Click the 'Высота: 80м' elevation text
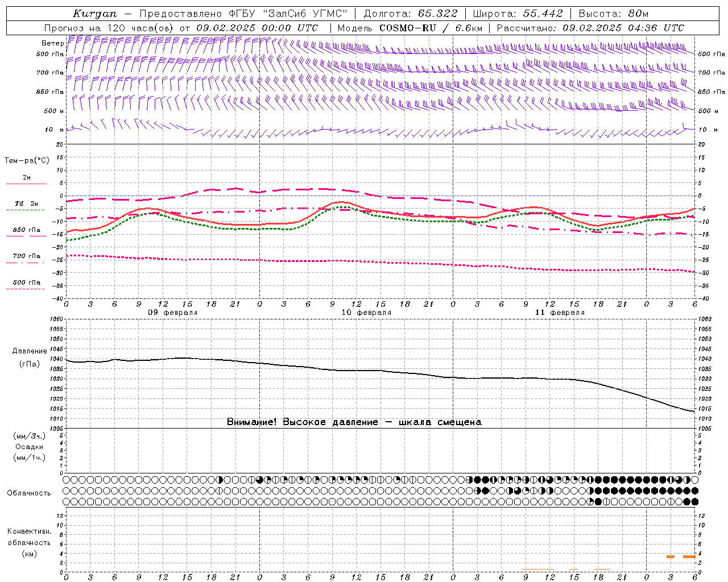 coord(613,14)
